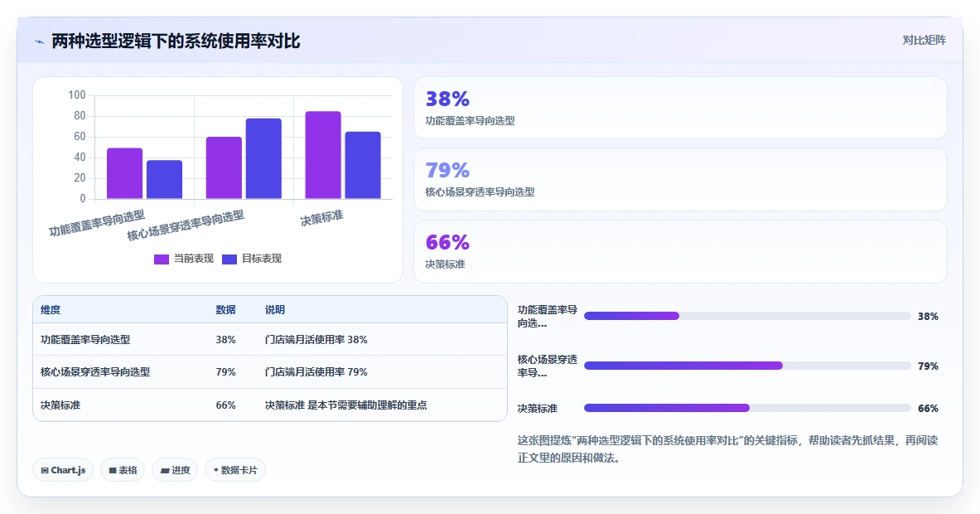
Task: Click the blue 目标表现 bar for 功能覆盖率导向选型
Action: (x=164, y=179)
